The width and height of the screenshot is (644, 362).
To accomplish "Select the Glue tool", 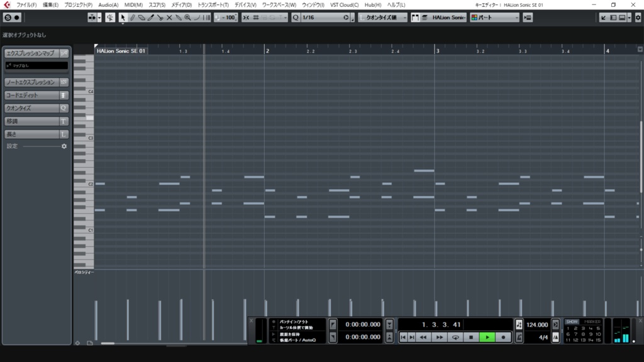I will pos(178,18).
